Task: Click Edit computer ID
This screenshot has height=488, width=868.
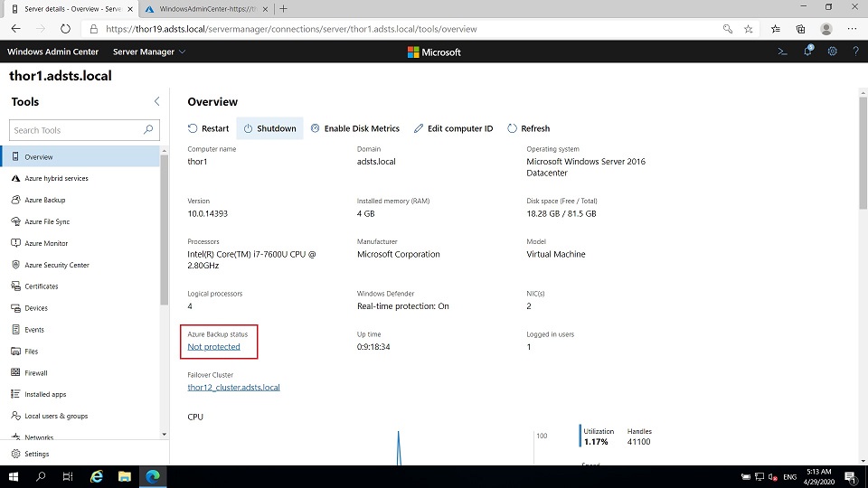Action: coord(453,128)
